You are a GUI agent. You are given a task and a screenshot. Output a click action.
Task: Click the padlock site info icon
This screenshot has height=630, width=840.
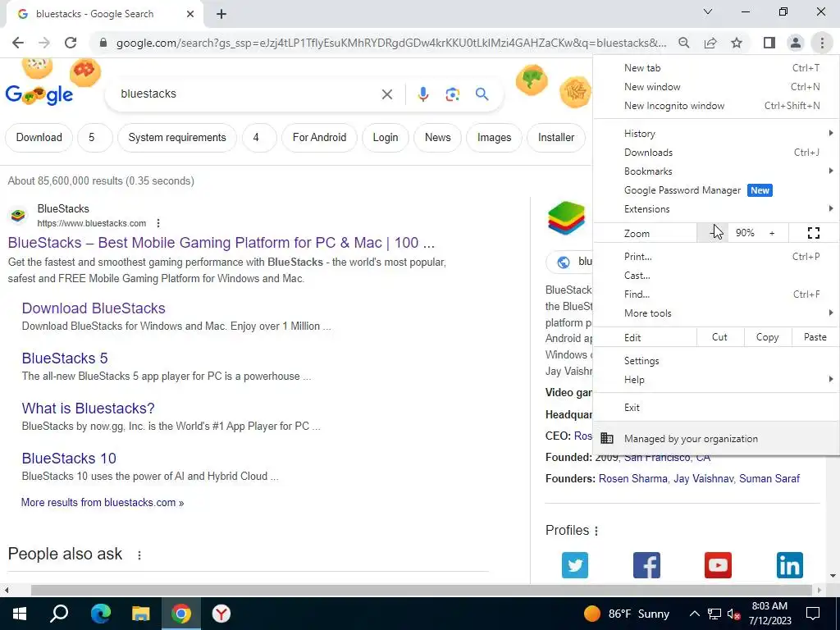(103, 43)
